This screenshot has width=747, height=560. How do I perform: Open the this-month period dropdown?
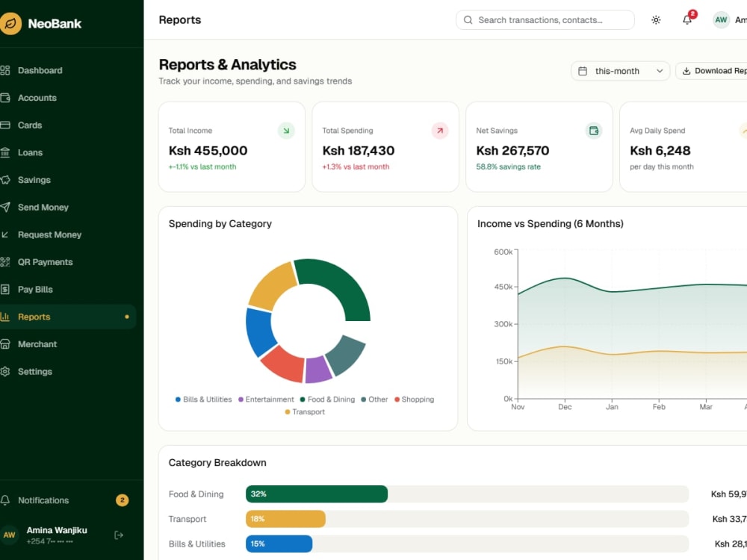(x=620, y=71)
